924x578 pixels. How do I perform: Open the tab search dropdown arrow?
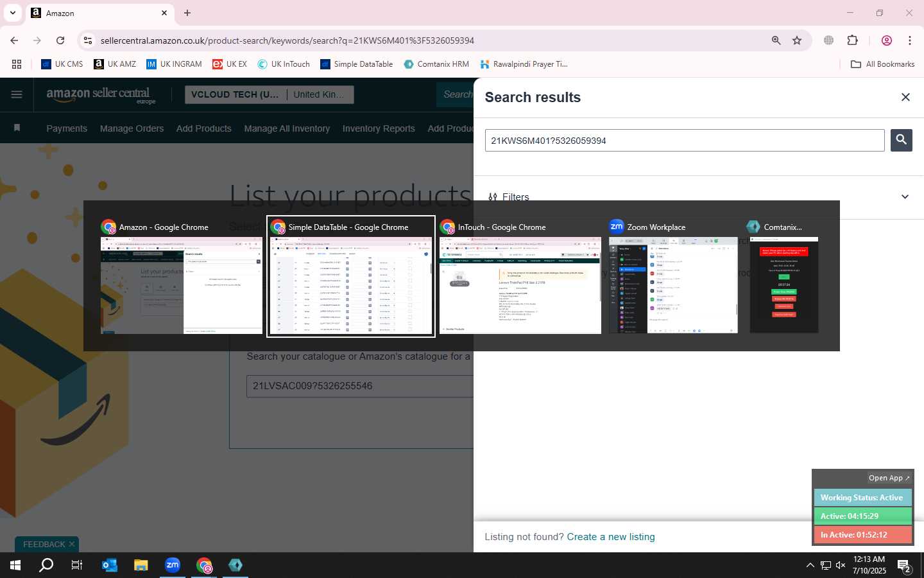(12, 13)
